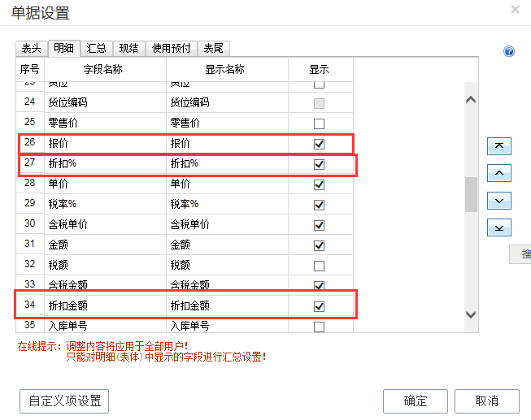Enable the 零售价 display checkbox
Screen dimensions: 531x420
pos(319,123)
